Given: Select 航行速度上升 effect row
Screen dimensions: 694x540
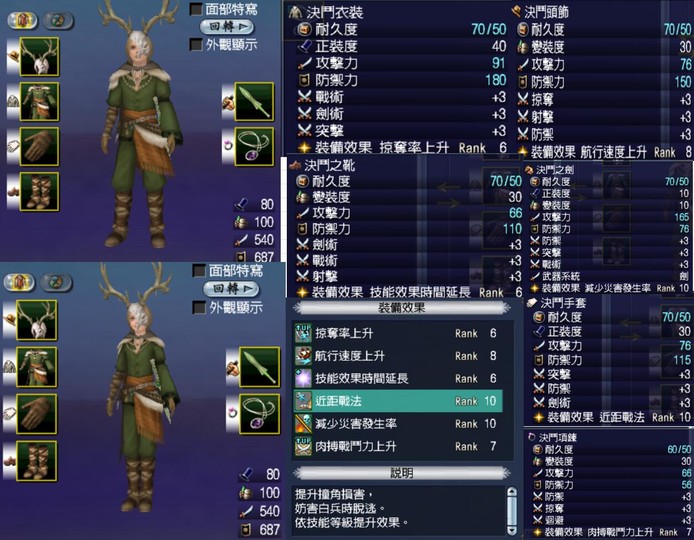Looking at the screenshot, I should click(x=398, y=356).
